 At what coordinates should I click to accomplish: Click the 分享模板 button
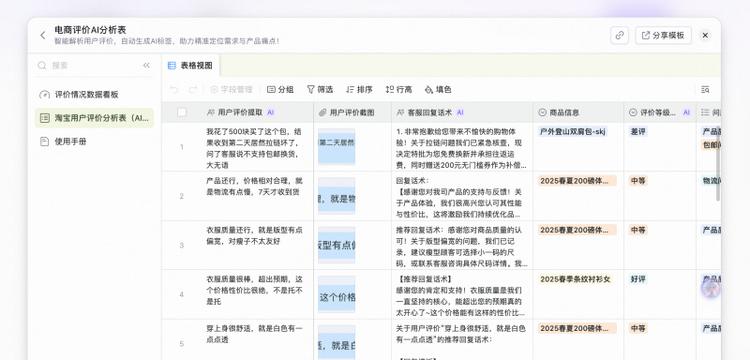coord(663,35)
